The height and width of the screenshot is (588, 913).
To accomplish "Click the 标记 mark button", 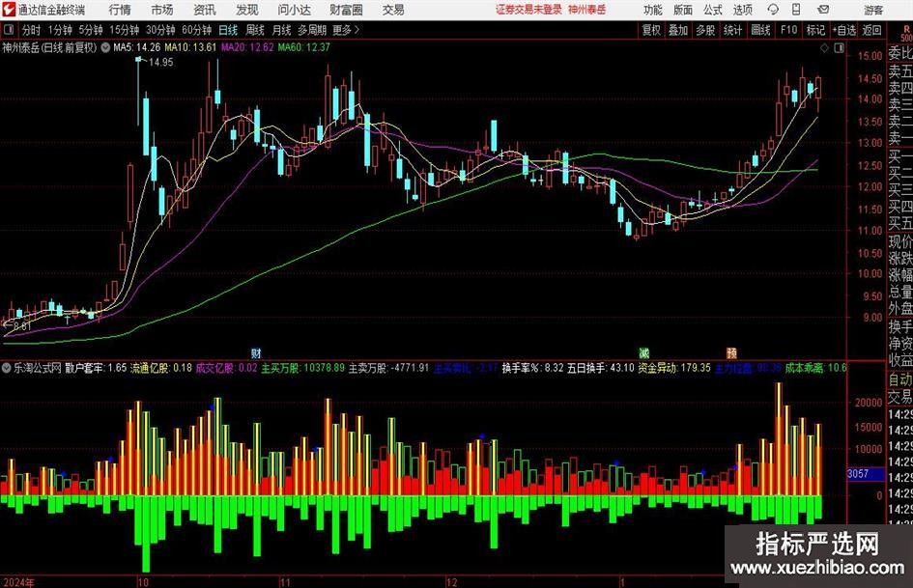I will (x=815, y=30).
